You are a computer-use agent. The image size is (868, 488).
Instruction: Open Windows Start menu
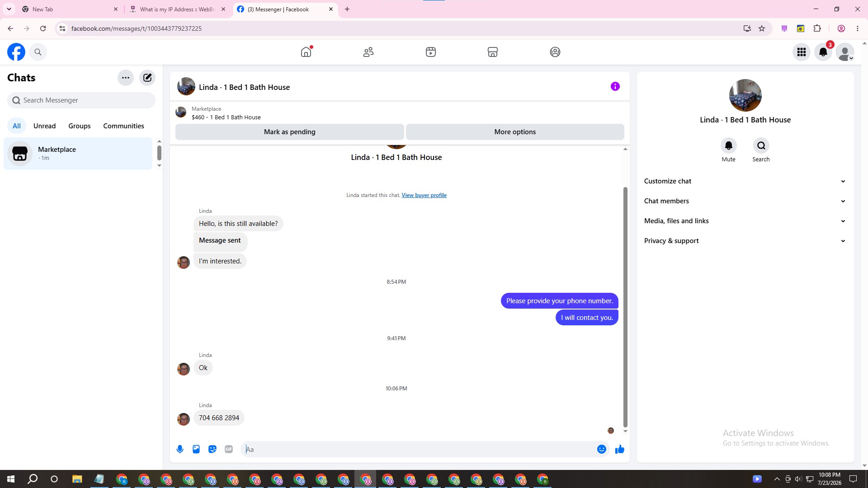[x=11, y=479]
